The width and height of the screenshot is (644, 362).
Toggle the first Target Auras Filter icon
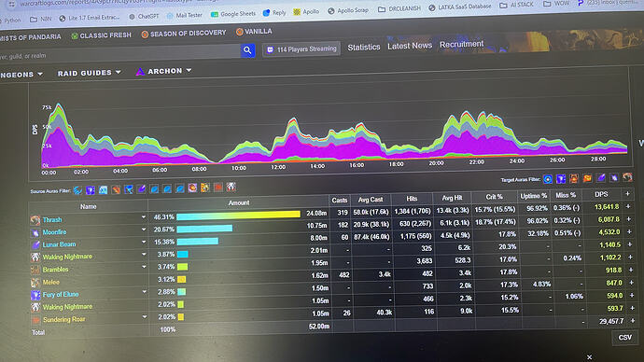[x=548, y=179]
